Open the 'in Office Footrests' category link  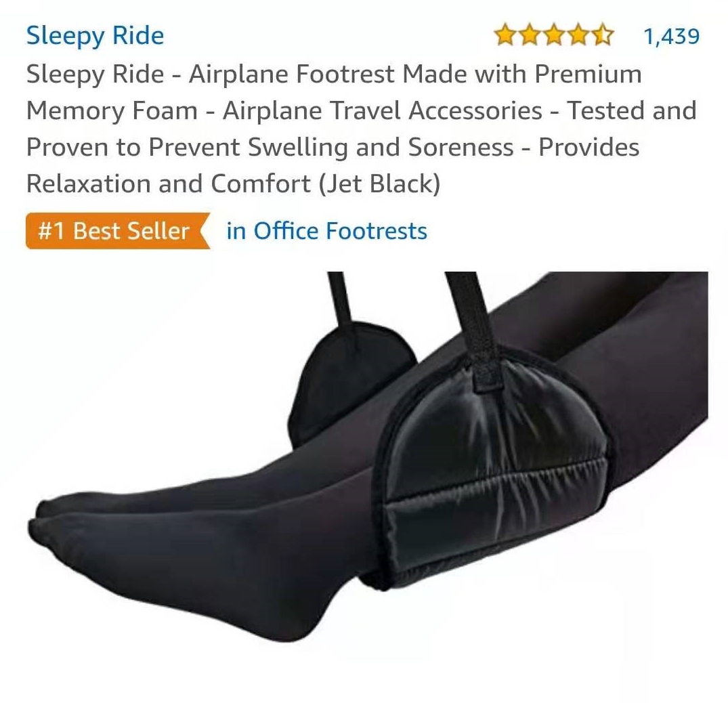tap(327, 231)
